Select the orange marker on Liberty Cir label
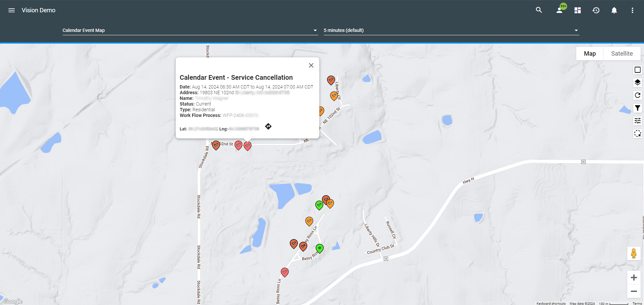Viewport: 644px width, 305px height. [x=334, y=96]
